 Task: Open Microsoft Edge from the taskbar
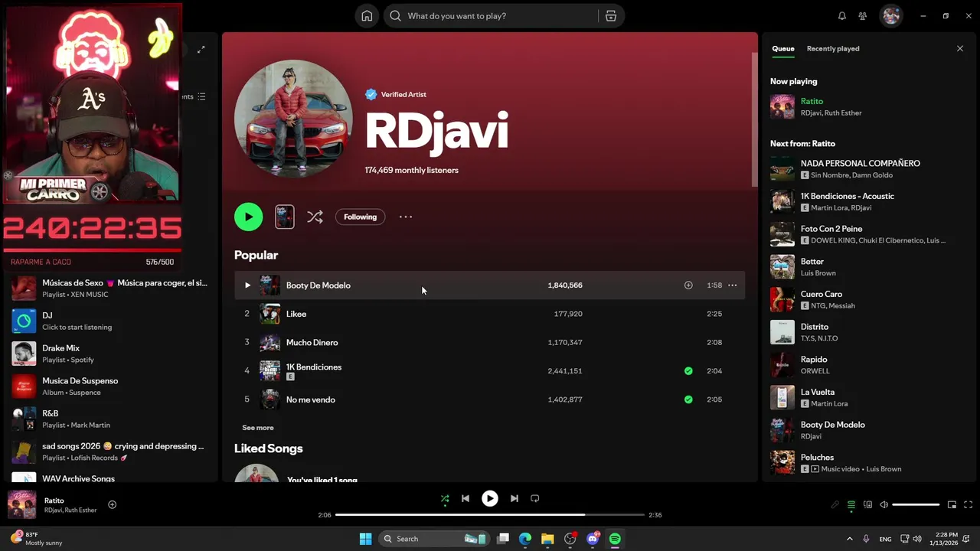point(525,539)
